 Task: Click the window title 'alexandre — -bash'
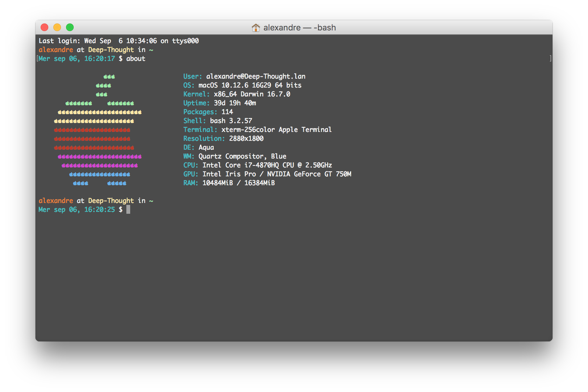pos(299,28)
